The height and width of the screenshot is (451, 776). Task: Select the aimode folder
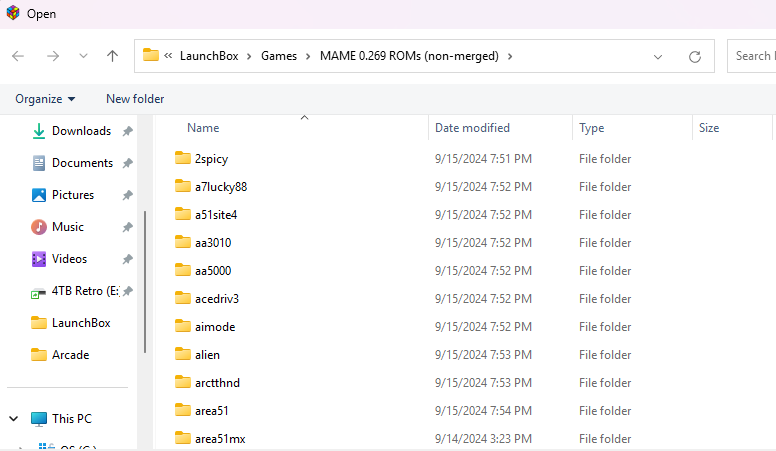pos(215,327)
